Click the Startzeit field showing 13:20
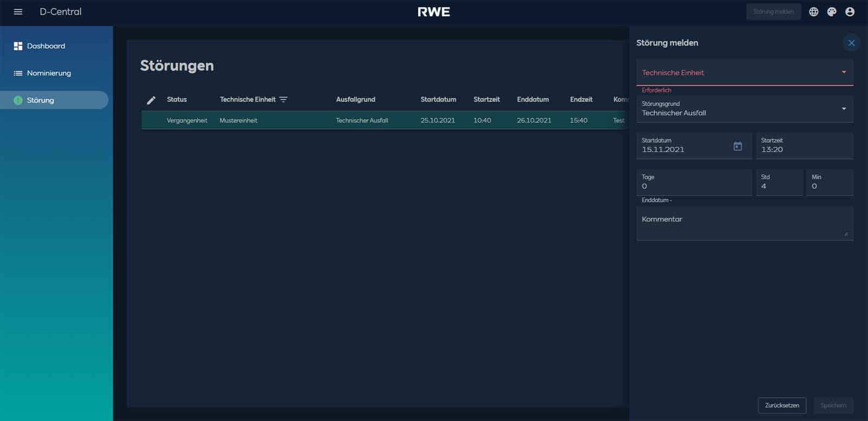Viewport: 868px width, 421px height. tap(805, 145)
